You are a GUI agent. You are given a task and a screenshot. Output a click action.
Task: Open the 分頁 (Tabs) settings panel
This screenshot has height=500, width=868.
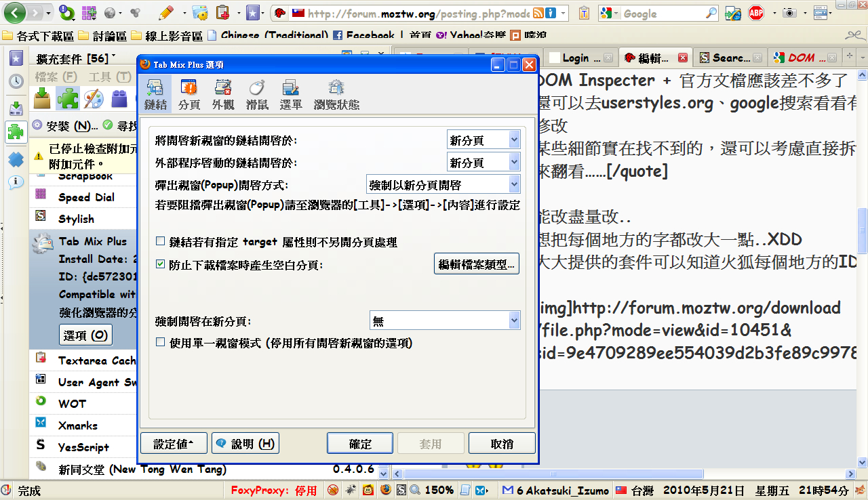click(189, 93)
